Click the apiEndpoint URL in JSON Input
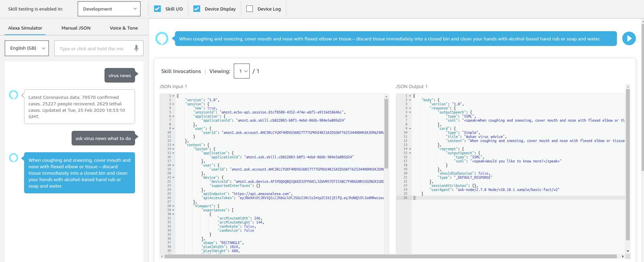Screen dimensions: 644x262 tap(261, 194)
